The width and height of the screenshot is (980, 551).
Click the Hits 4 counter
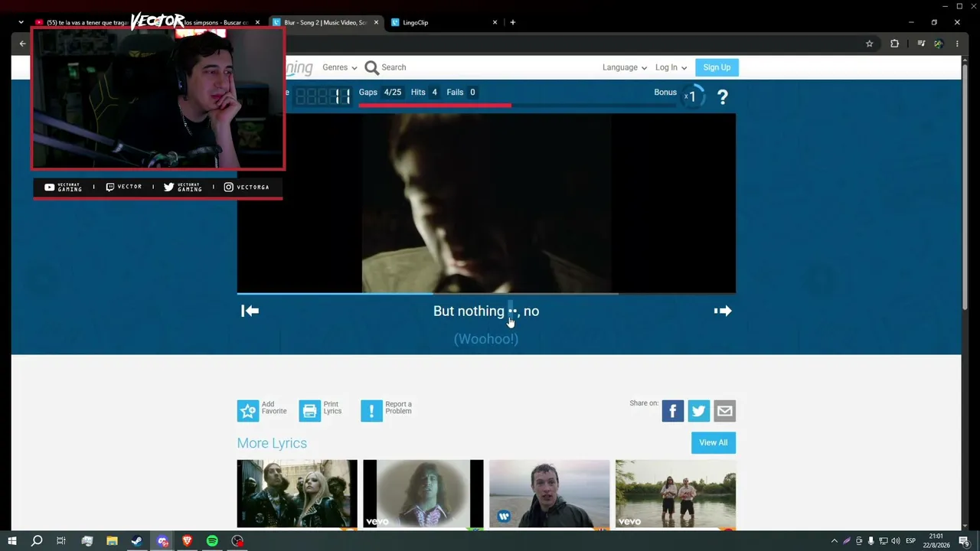pyautogui.click(x=424, y=92)
